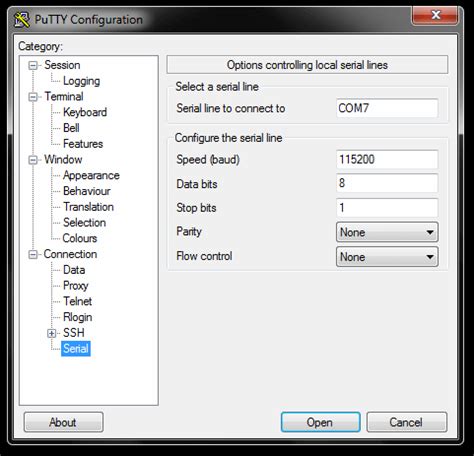This screenshot has height=456, width=474.
Task: Click the 'Flow control' label
Action: [204, 256]
